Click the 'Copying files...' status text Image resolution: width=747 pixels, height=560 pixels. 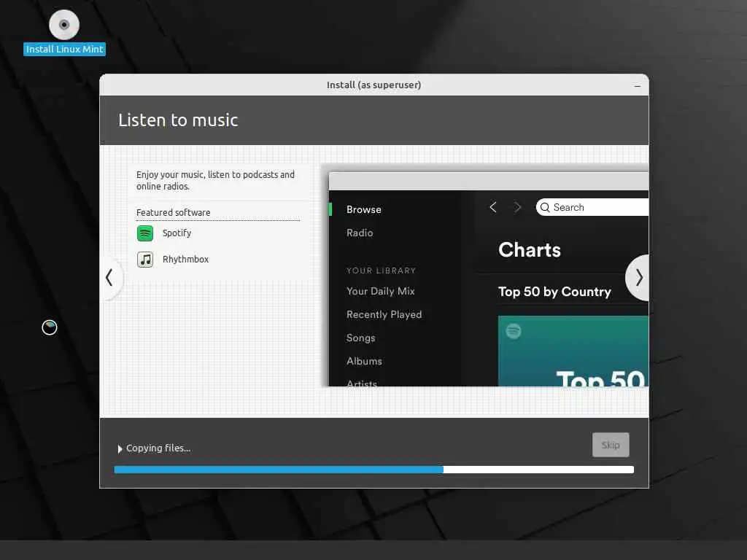click(158, 448)
